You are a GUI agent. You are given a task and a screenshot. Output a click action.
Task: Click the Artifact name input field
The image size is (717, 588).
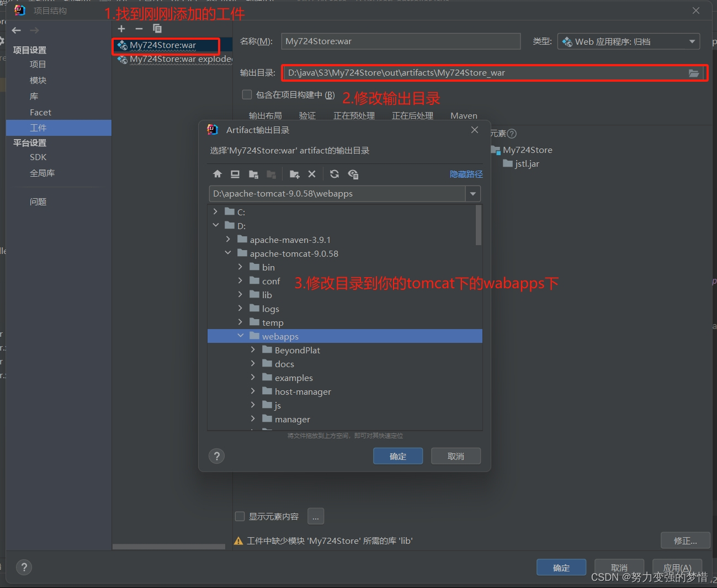tap(401, 41)
